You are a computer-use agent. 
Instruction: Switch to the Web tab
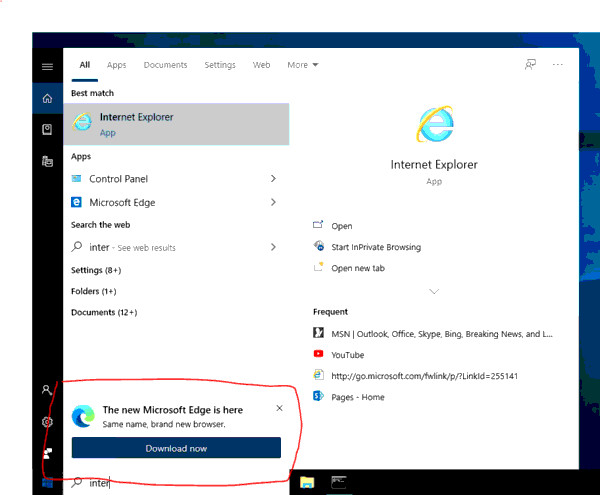coord(261,65)
